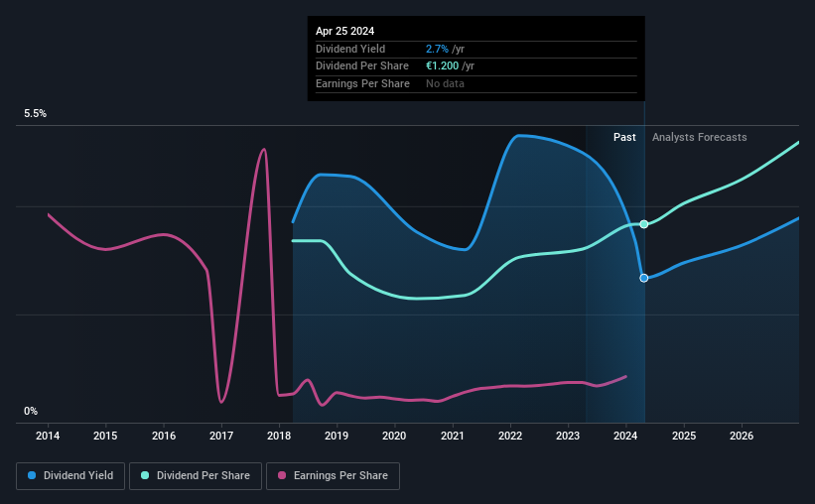Viewport: 815px width, 504px height.
Task: Toggle the Dividend Per Share legend button
Action: pos(196,476)
